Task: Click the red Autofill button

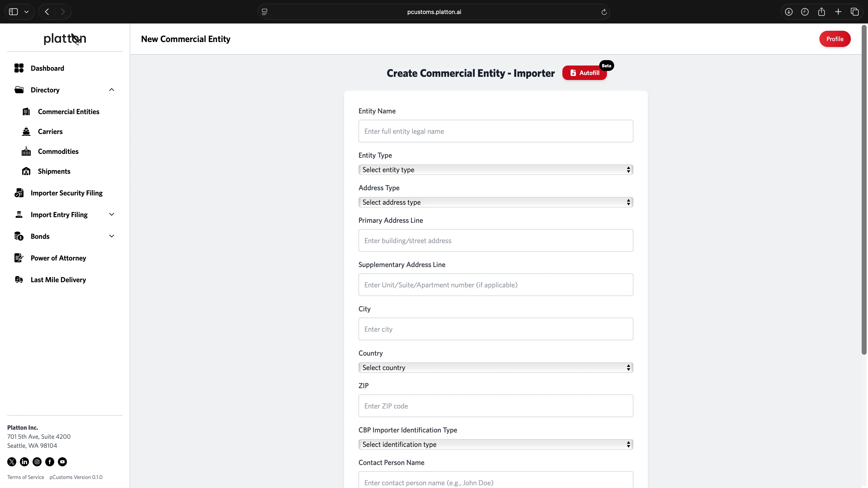Action: point(584,73)
